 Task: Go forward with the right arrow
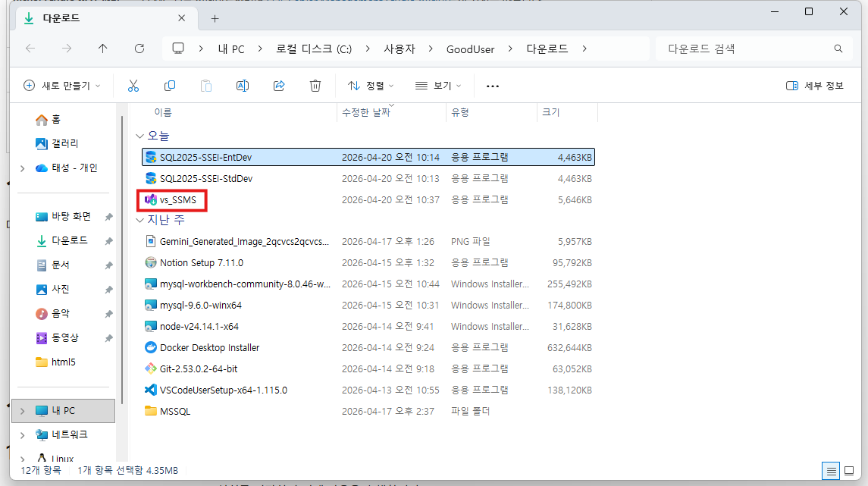click(x=67, y=49)
